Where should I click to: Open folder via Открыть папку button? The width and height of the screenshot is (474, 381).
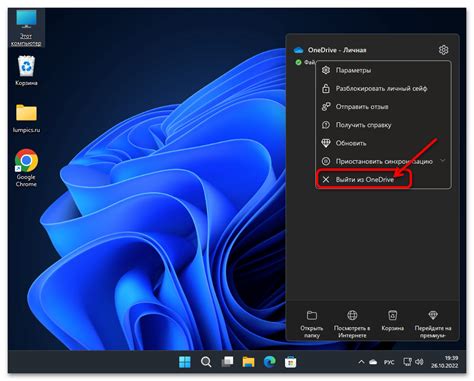click(312, 324)
